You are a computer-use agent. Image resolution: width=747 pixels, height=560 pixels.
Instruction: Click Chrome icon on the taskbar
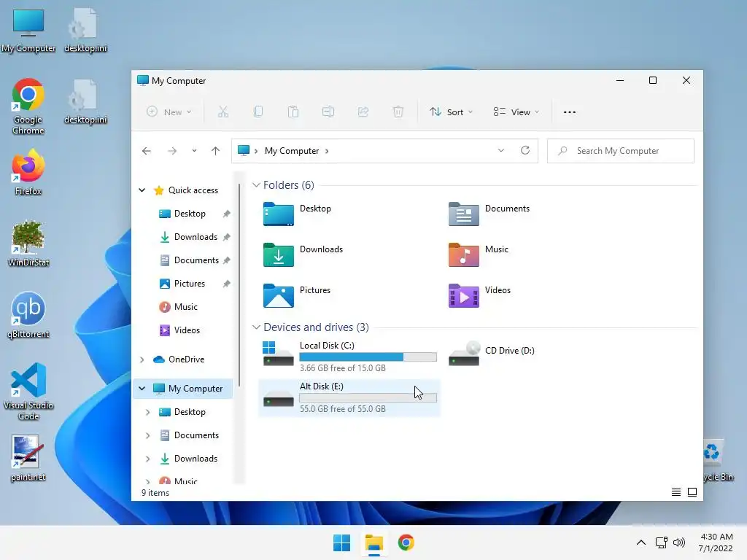[406, 542]
